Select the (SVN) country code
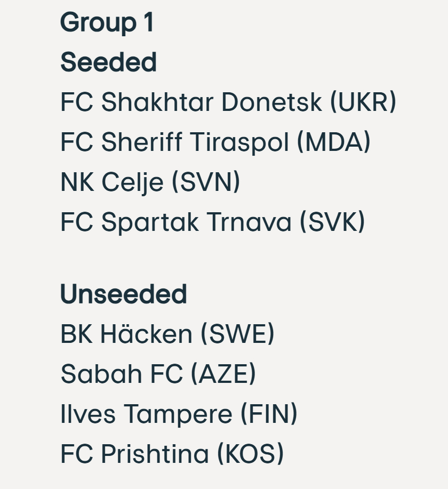448x489 pixels. tap(206, 182)
